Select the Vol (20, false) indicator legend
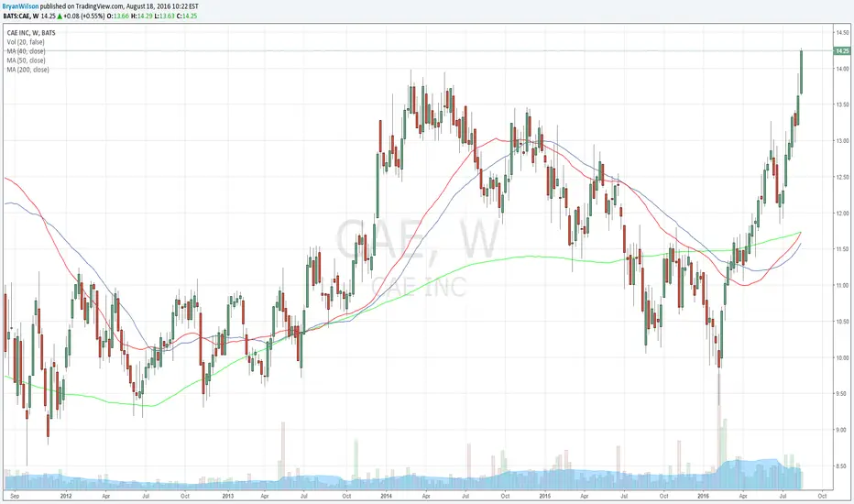The image size is (854, 504). 26,42
